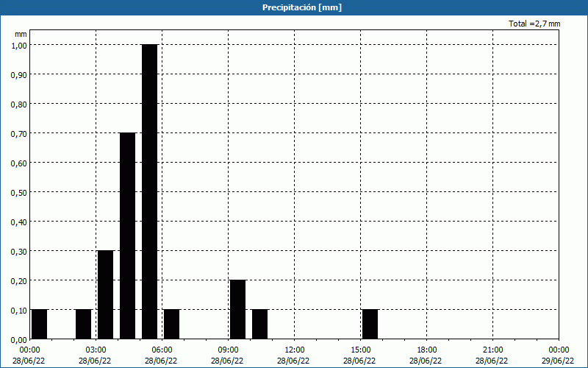Click the 29/06/22 date label
Screen dimensions: 588x368
[558, 361]
